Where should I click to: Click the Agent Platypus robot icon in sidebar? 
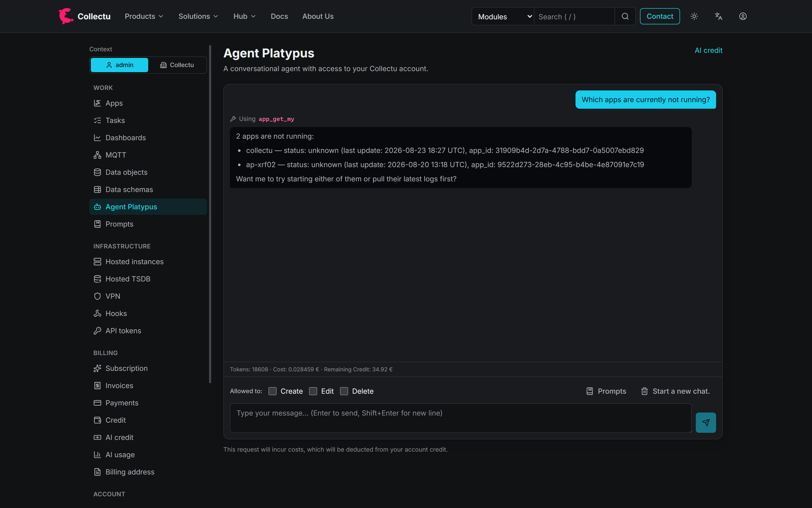click(97, 207)
